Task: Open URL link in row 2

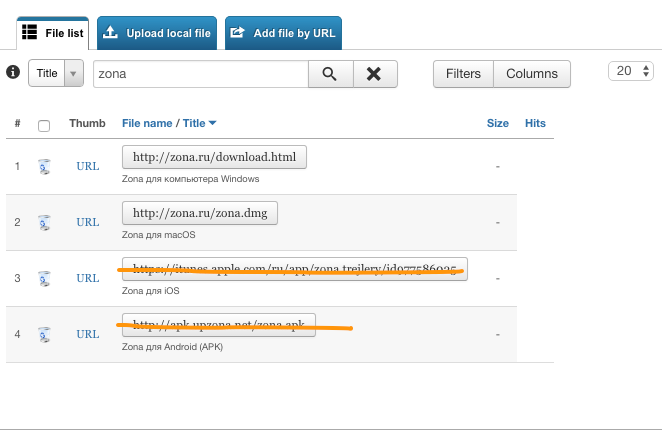Action: (x=88, y=222)
